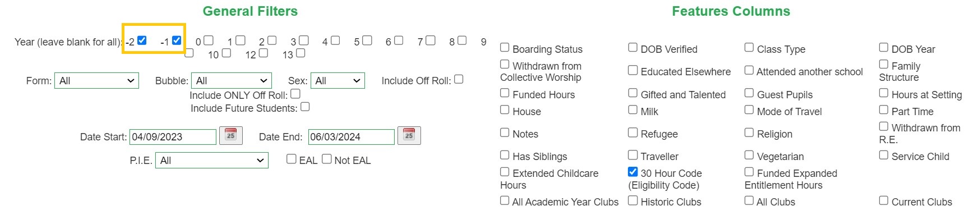Open the Date Start calendar picker icon
The image size is (980, 210).
230,135
